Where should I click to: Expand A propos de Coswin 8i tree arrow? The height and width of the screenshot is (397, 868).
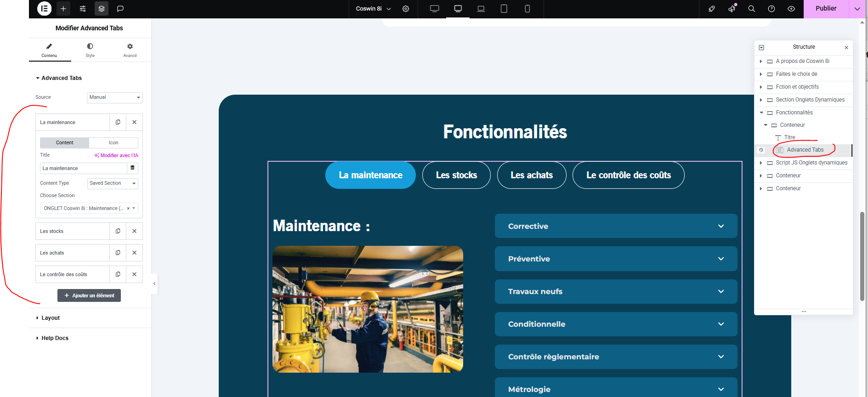coord(761,61)
